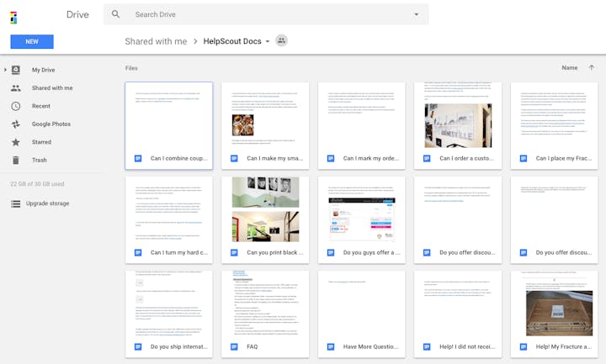Open the HelpScout Docs folder dropdown
Viewport: 606px width, 364px height.
point(268,41)
